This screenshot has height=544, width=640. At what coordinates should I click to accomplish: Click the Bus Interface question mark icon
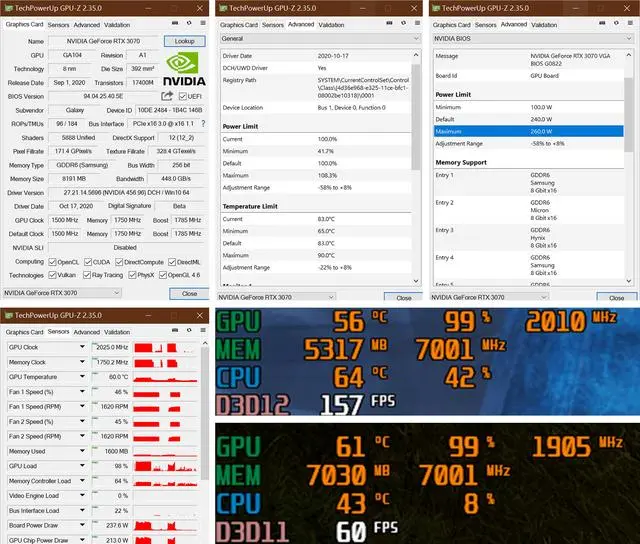[x=203, y=123]
